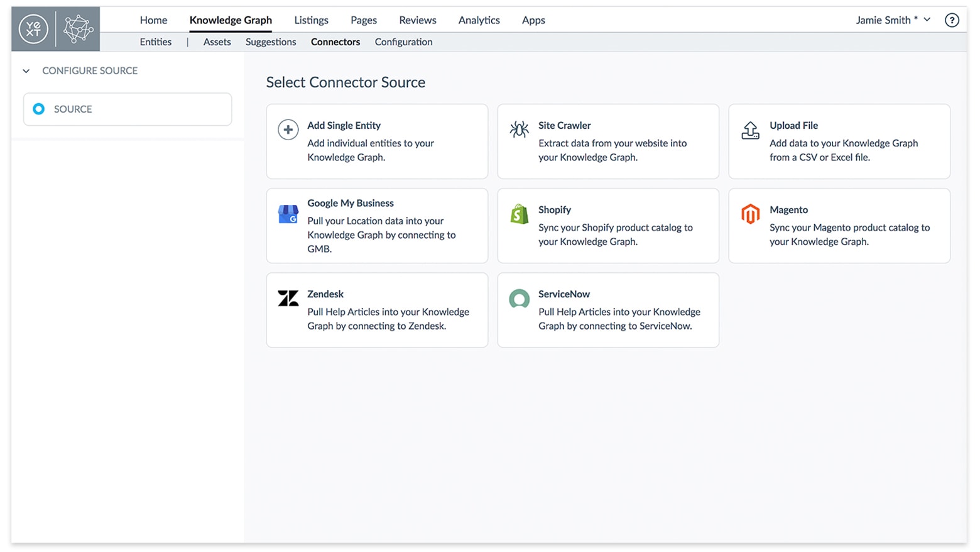The width and height of the screenshot is (980, 552).
Task: Click the SOURCE step label
Action: [73, 109]
